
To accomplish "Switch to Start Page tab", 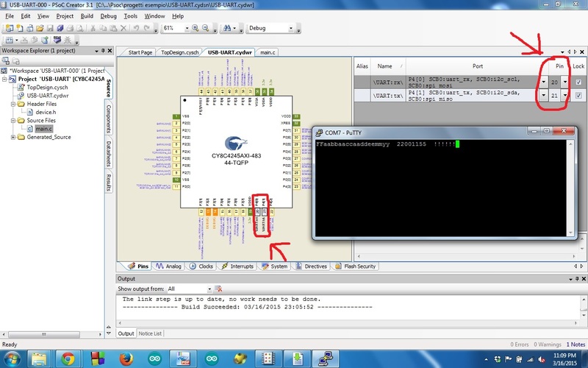I will pyautogui.click(x=140, y=52).
